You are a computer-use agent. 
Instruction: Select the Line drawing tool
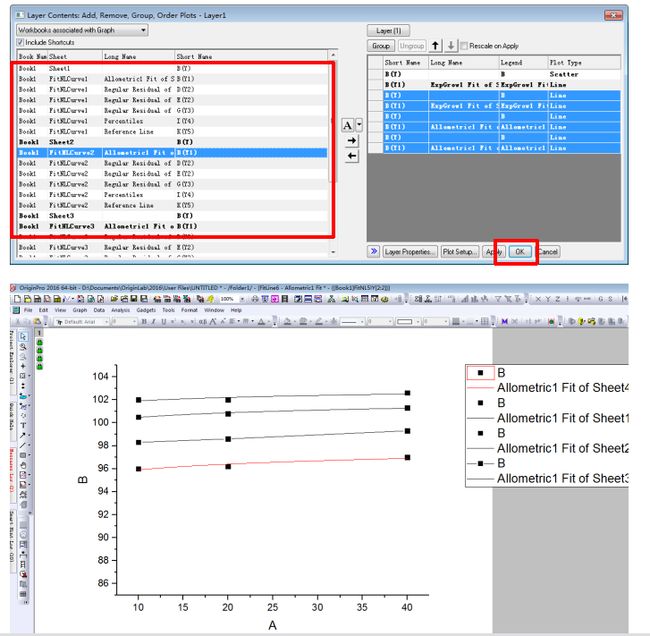[23, 445]
